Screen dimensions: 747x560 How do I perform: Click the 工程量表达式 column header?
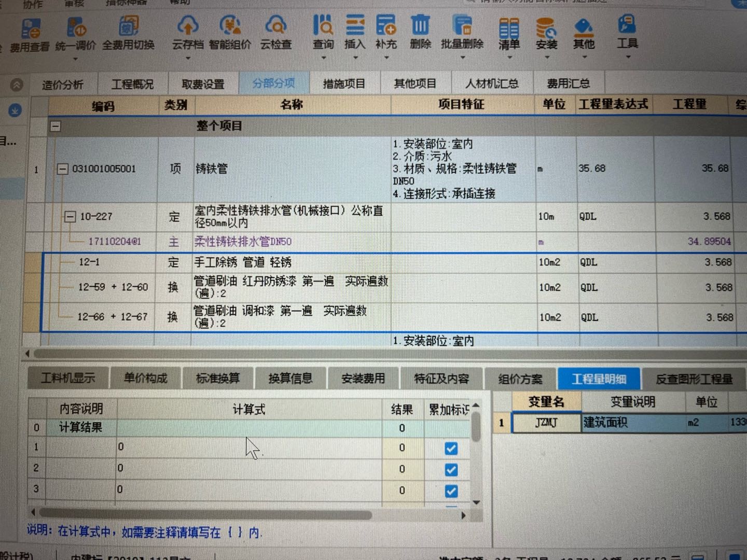pos(614,104)
